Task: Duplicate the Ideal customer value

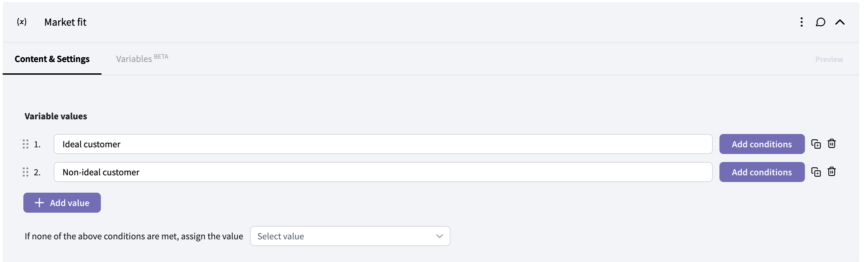Action: (816, 144)
